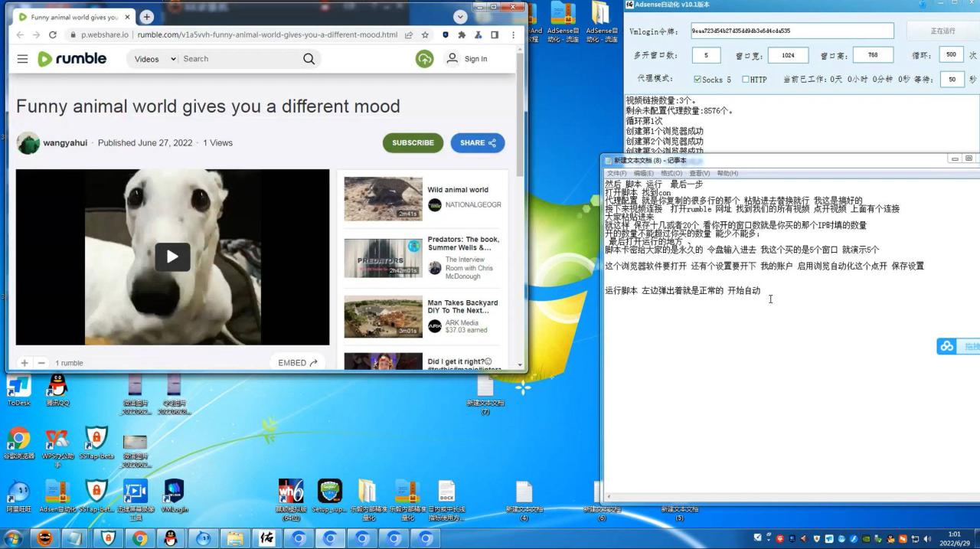Screen dimensions: 980x549
Task: Expand the Videos search category dropdown
Action: [x=155, y=59]
